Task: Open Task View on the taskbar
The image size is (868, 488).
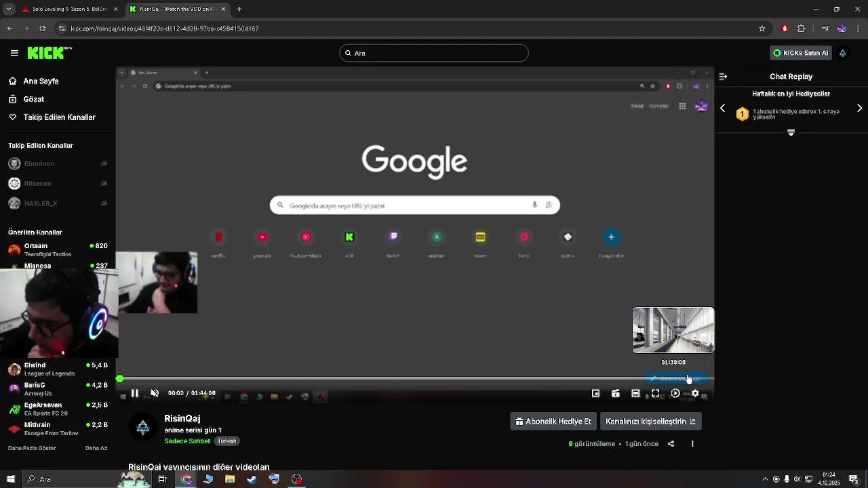Action: coord(163,479)
